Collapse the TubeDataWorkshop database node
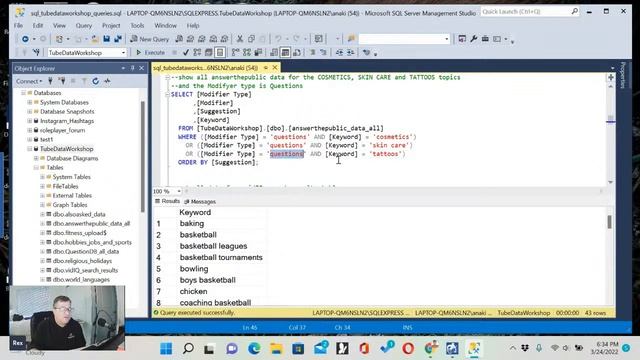 pyautogui.click(x=30, y=149)
